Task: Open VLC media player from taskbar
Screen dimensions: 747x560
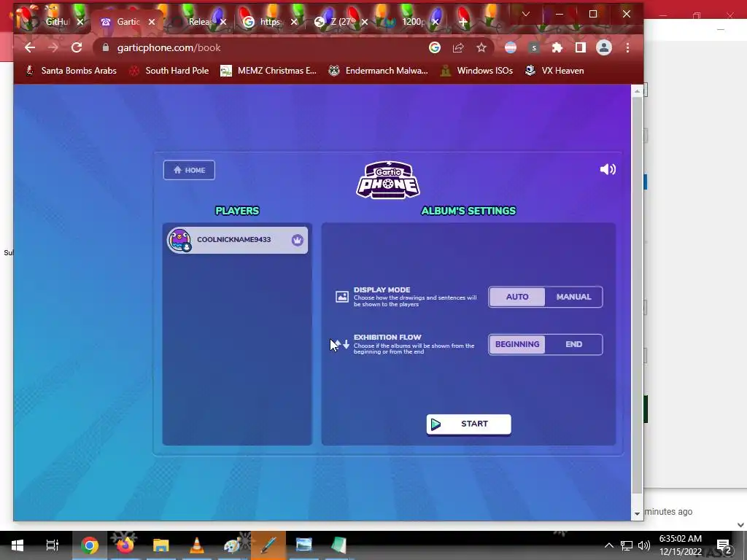Action: pos(197,545)
